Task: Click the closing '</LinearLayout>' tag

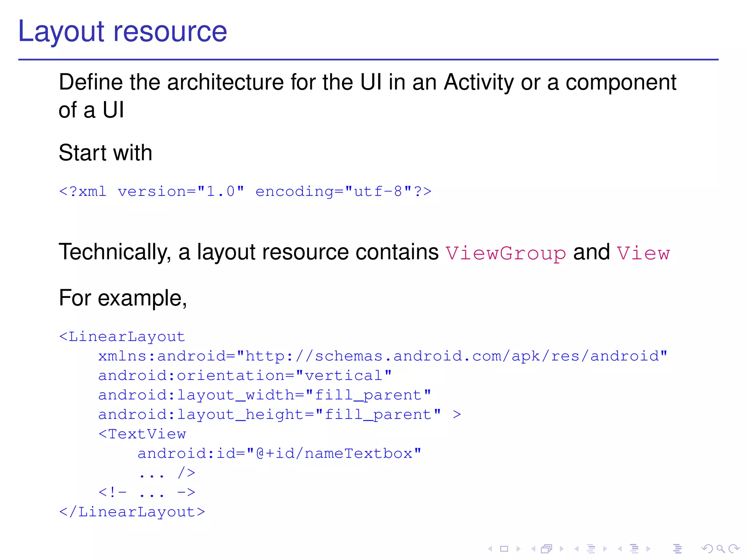Action: (x=132, y=512)
